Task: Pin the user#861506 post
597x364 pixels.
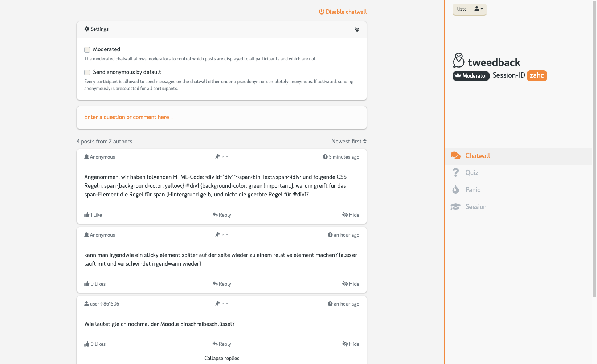Action: [x=221, y=304]
